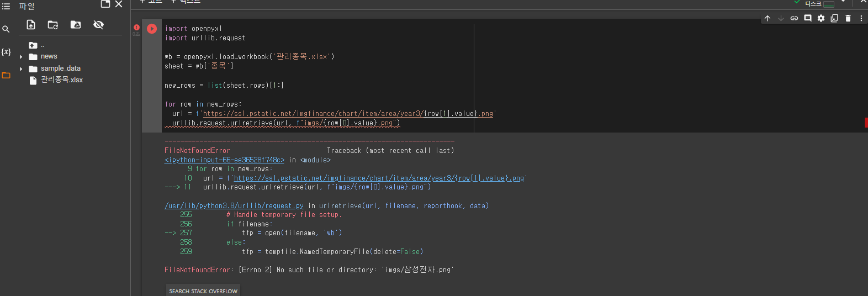
Task: Click the 파일 panel title
Action: tap(27, 6)
